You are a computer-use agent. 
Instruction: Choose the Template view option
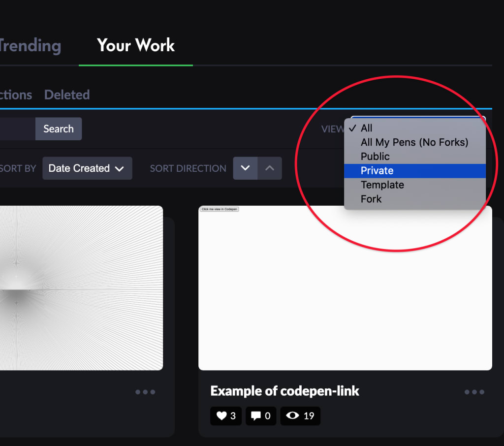[x=414, y=185]
